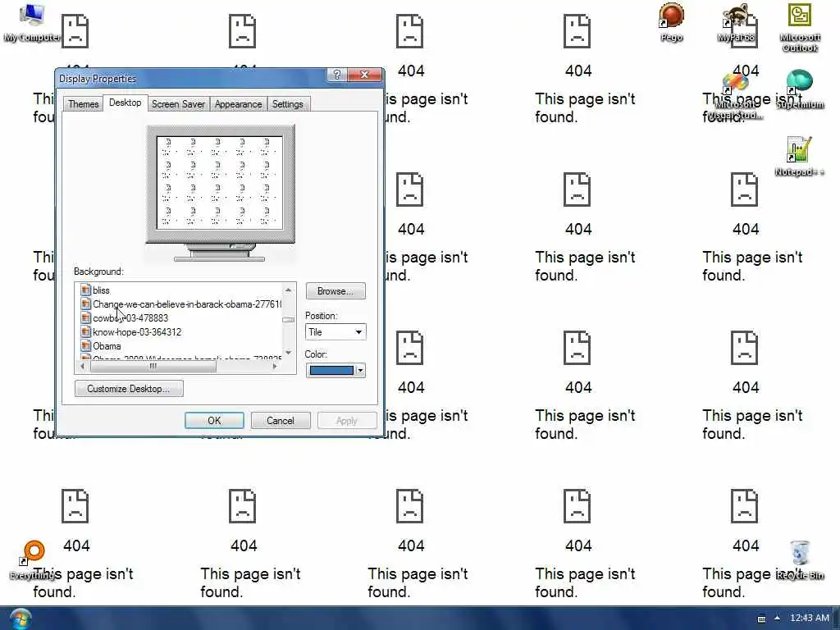Open the Position dropdown showing Tile
840x630 pixels.
point(336,332)
